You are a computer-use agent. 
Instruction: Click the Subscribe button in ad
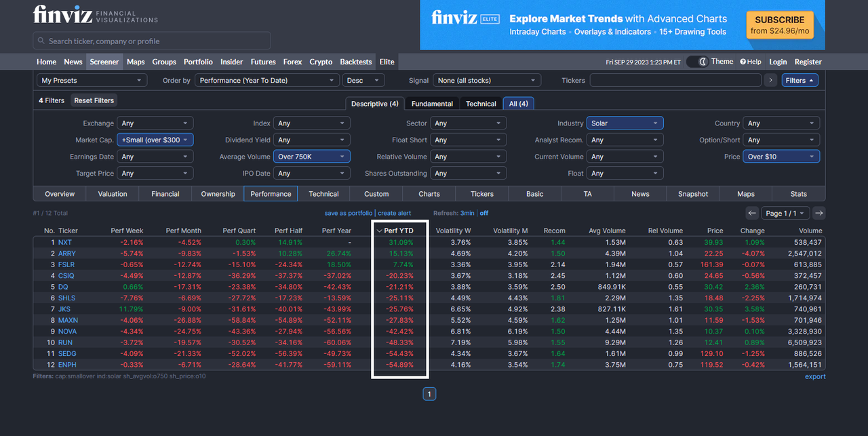pyautogui.click(x=780, y=24)
